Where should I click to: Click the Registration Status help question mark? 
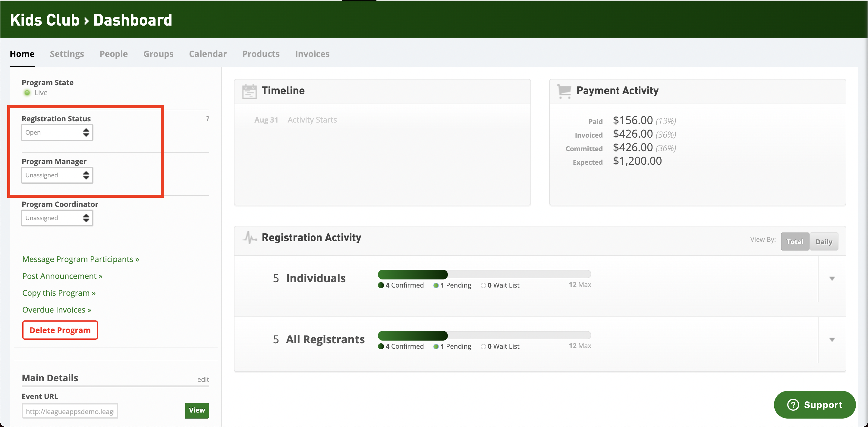click(x=208, y=119)
